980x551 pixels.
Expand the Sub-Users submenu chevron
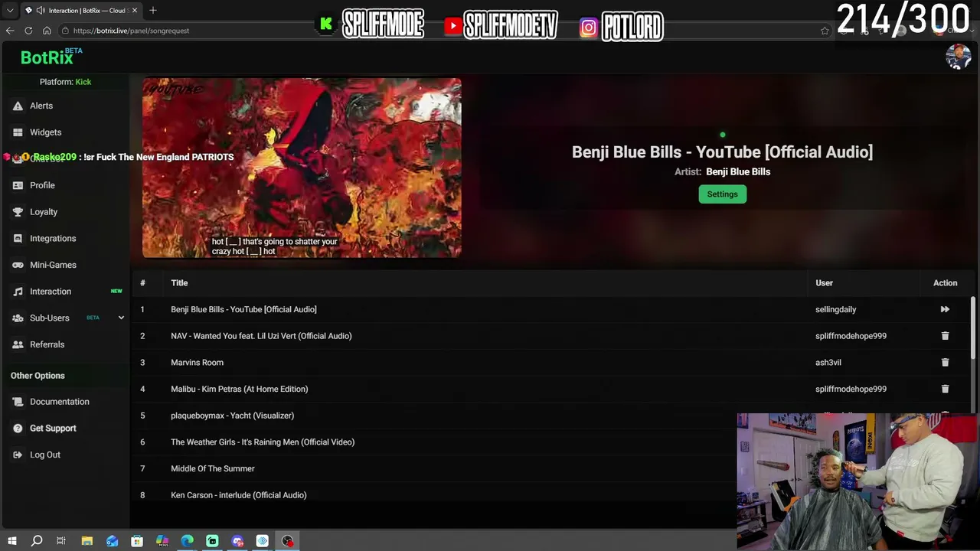pos(121,318)
